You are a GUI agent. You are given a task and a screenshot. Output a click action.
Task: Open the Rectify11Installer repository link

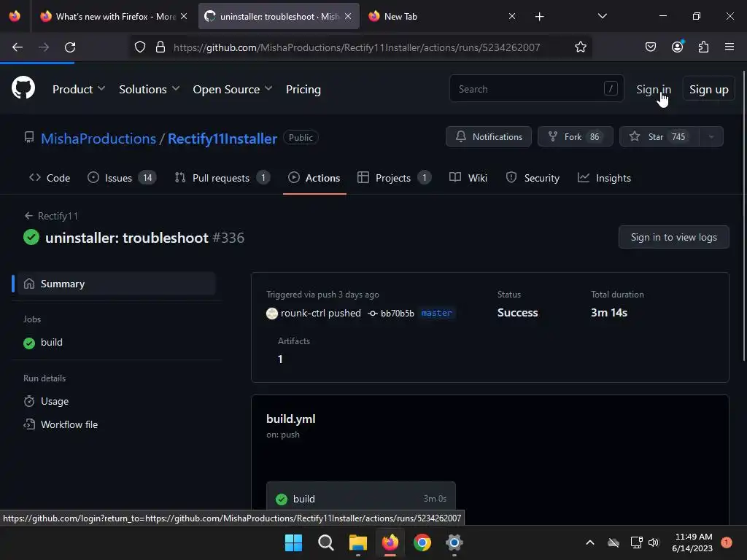[x=222, y=139]
